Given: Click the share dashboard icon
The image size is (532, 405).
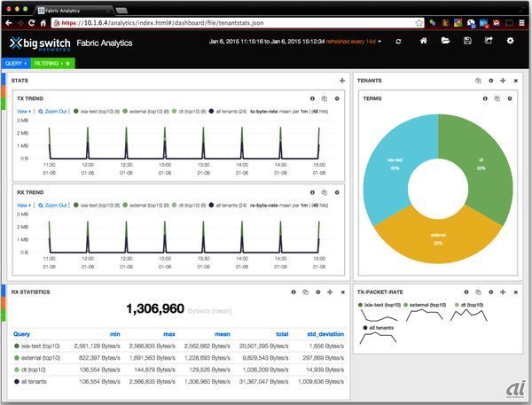Looking at the screenshot, I should [489, 41].
